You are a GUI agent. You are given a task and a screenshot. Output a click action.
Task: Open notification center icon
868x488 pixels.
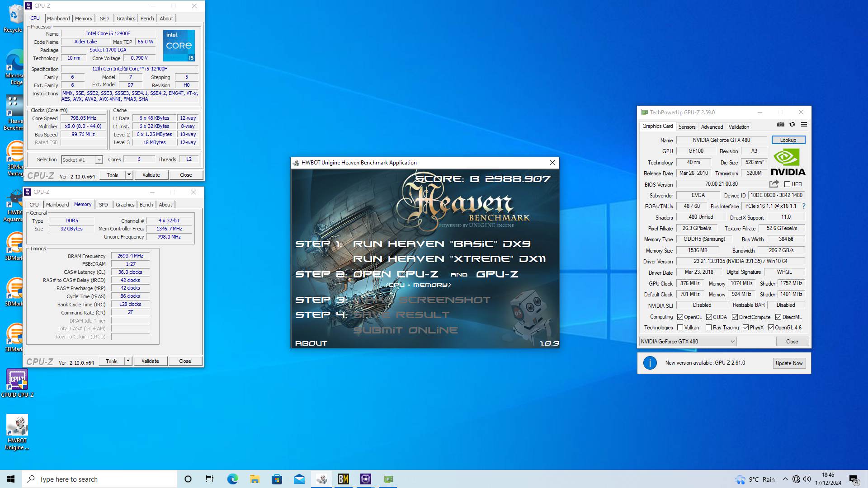(854, 479)
